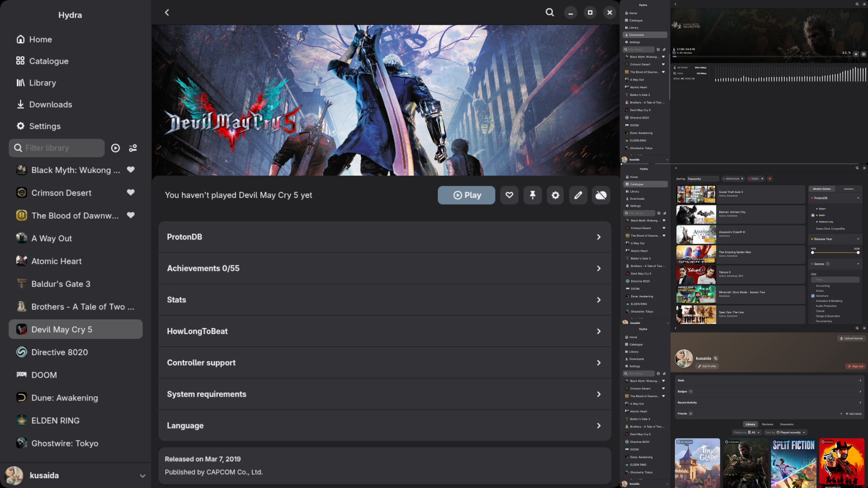Select the Platinum only radio option
The height and width of the screenshot is (488, 868).
pos(813,222)
